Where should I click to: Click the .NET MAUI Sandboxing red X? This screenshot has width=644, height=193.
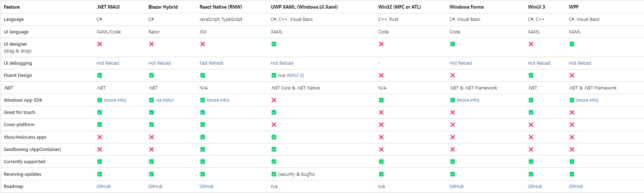click(99, 150)
